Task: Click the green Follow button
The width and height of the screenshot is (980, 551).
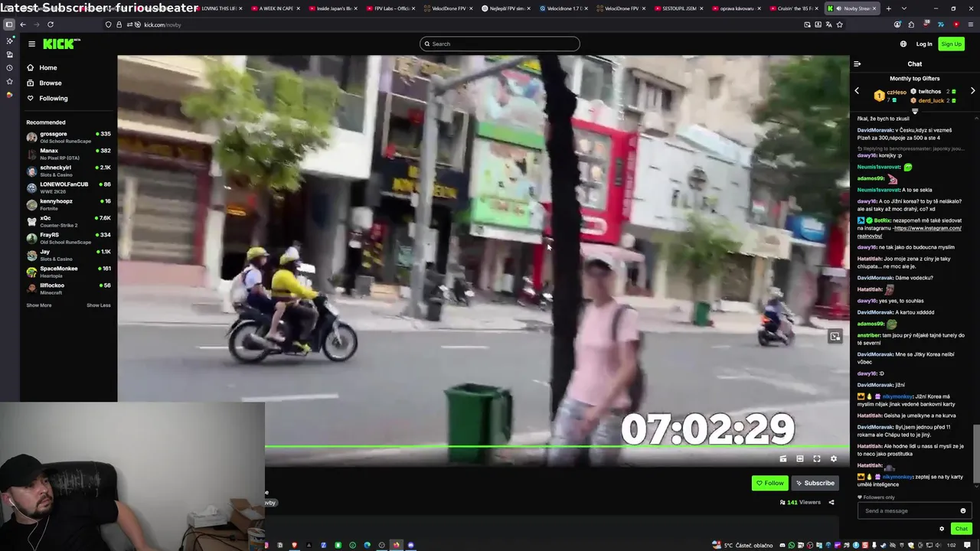Action: coord(769,483)
